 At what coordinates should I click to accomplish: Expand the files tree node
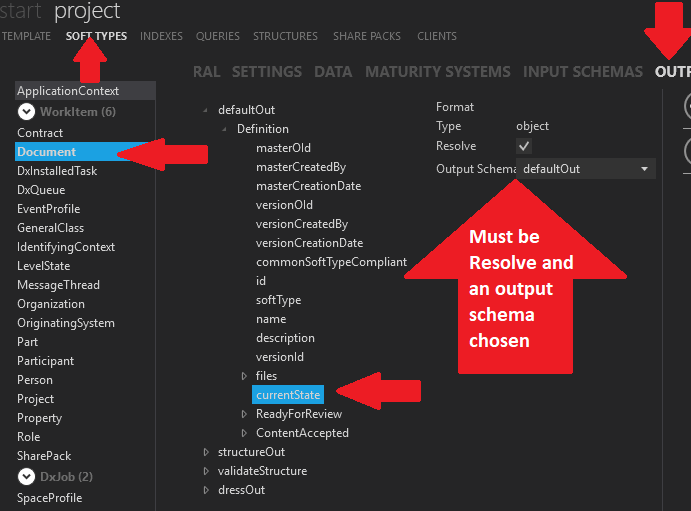point(244,376)
